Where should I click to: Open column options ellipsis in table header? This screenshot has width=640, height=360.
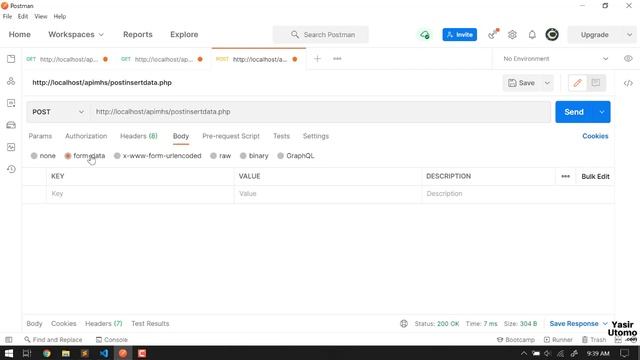565,176
